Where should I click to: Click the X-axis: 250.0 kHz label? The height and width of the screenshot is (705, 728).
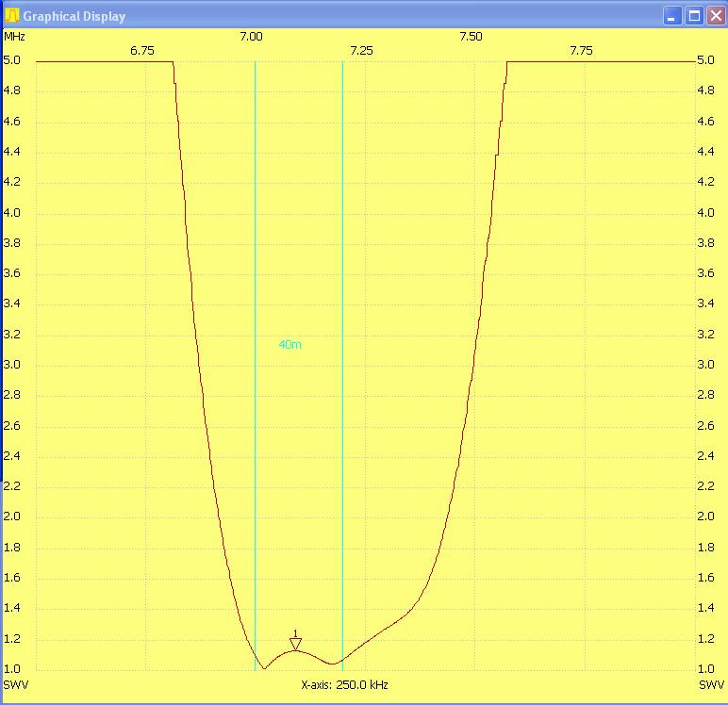coord(344,685)
